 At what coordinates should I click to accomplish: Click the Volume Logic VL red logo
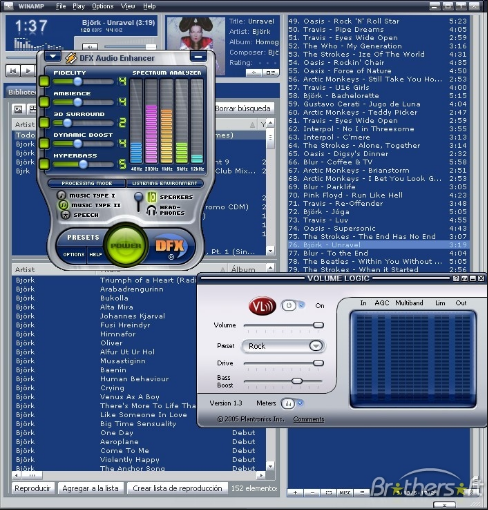[x=262, y=306]
